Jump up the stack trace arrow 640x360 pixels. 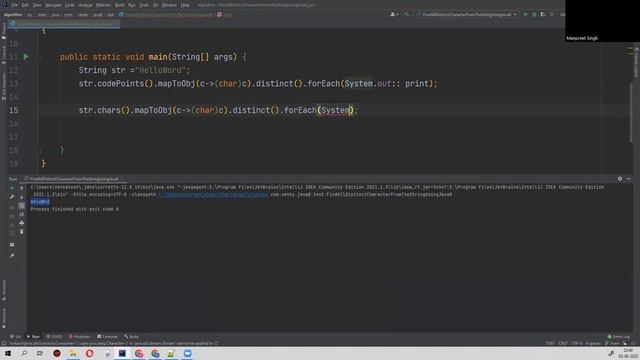pyautogui.click(x=22, y=188)
